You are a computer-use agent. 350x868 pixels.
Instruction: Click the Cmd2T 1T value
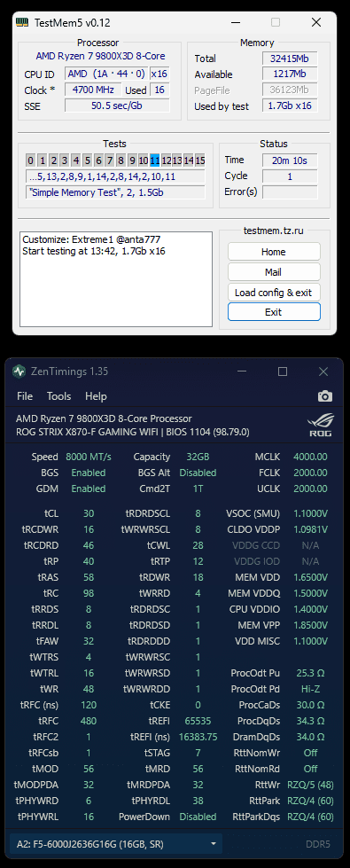pos(198,489)
